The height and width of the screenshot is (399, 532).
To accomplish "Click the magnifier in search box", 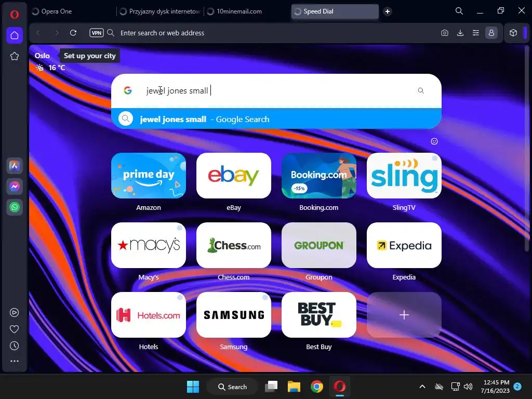I will 421,90.
